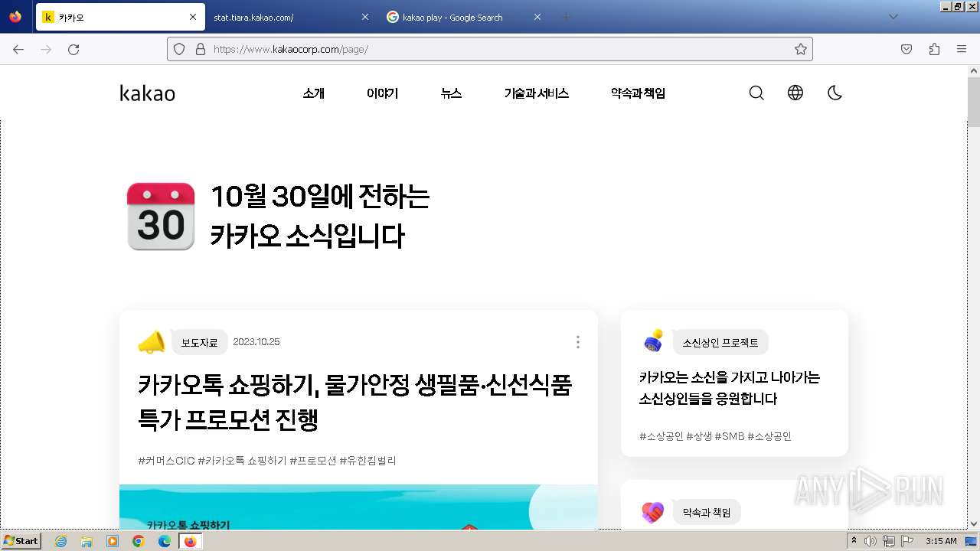980x551 pixels.
Task: Launch Edge from the taskbar
Action: pyautogui.click(x=165, y=541)
